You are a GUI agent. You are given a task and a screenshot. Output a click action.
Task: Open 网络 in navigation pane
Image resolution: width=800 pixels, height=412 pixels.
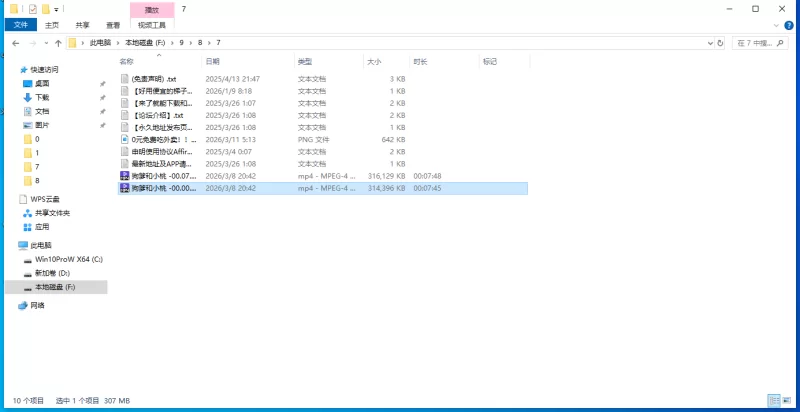37,305
